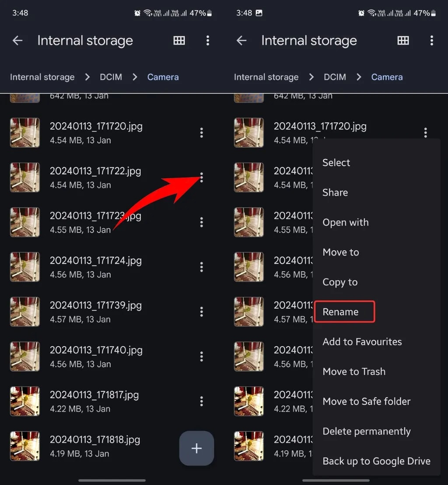Pick Move to Trash menu entry
The height and width of the screenshot is (485, 448).
point(354,372)
